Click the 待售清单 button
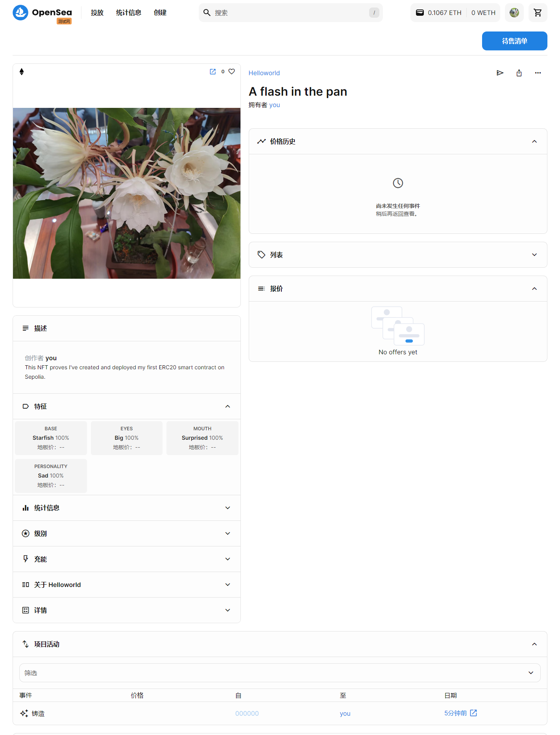The height and width of the screenshot is (735, 560). 514,41
